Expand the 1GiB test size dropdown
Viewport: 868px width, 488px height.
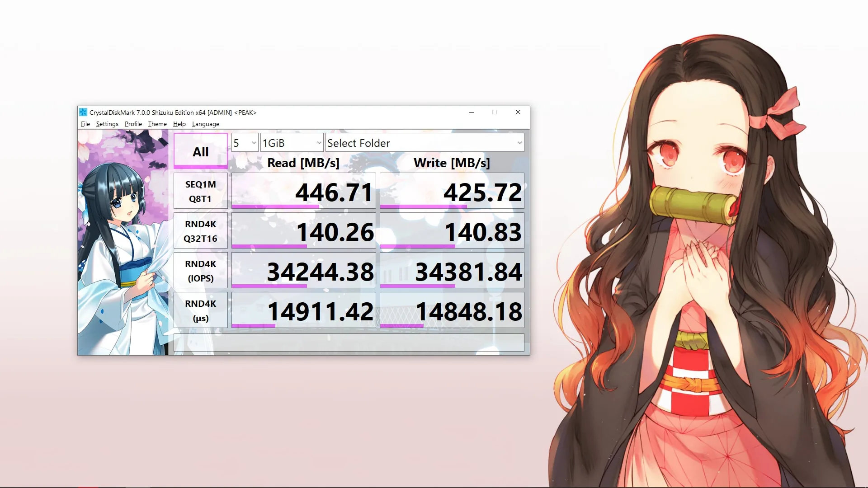pyautogui.click(x=292, y=143)
